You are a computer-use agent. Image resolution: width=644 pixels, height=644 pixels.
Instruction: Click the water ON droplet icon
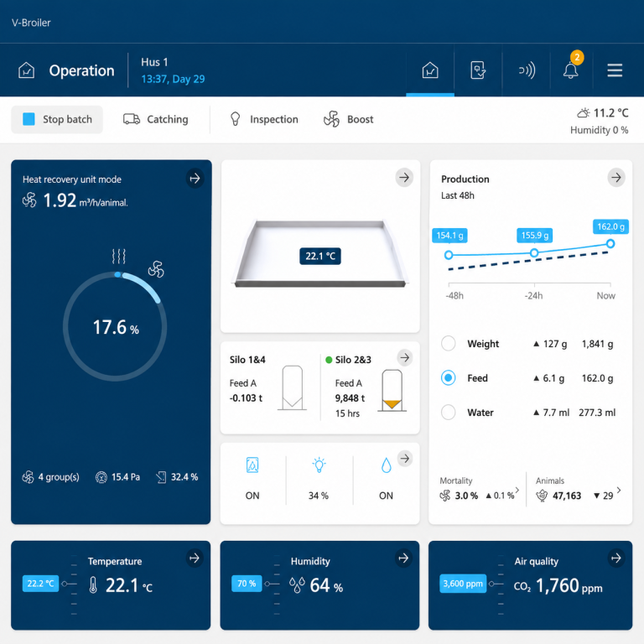(386, 465)
